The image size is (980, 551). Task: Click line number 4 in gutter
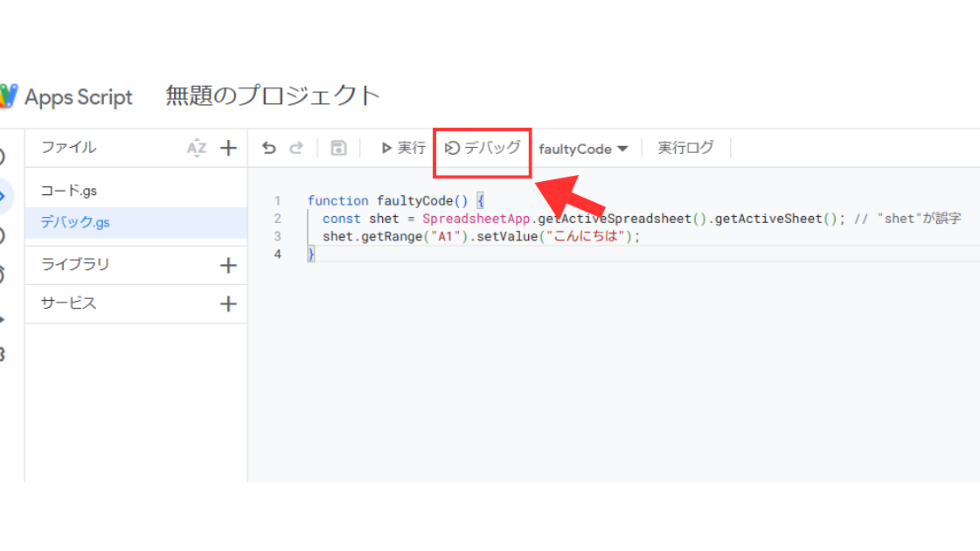(277, 254)
